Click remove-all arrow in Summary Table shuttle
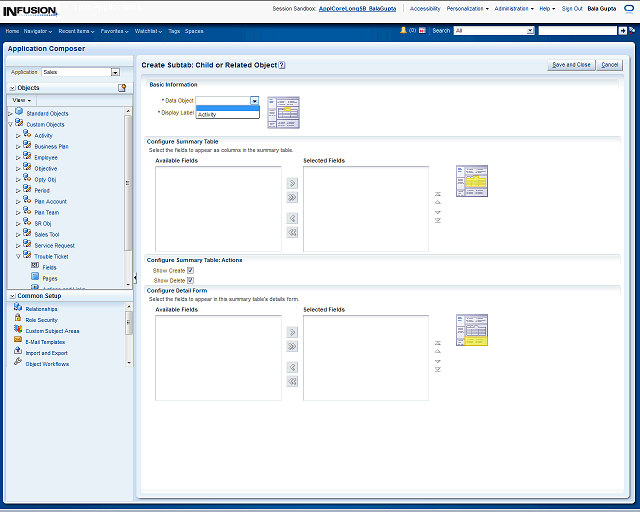This screenshot has height=512, width=640. 292,232
